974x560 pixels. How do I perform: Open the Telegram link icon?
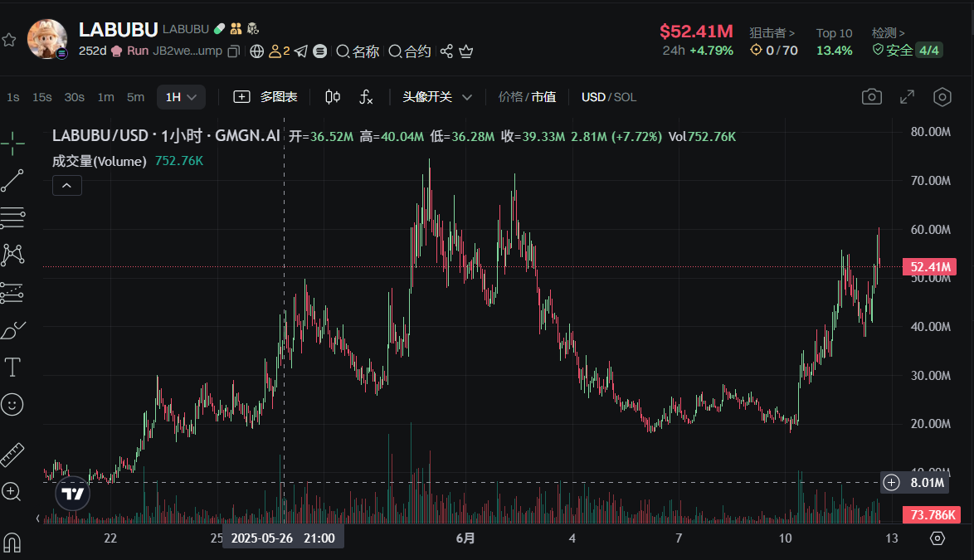pyautogui.click(x=301, y=51)
